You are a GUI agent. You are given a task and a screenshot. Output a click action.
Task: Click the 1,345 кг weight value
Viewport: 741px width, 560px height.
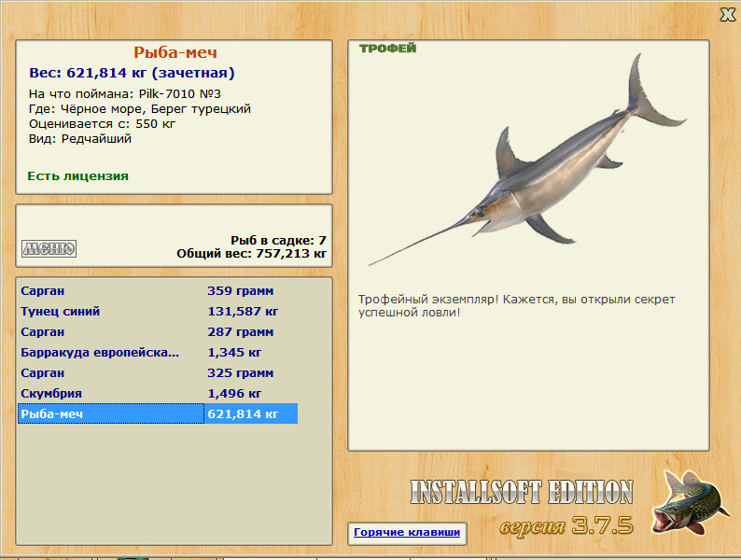point(234,353)
